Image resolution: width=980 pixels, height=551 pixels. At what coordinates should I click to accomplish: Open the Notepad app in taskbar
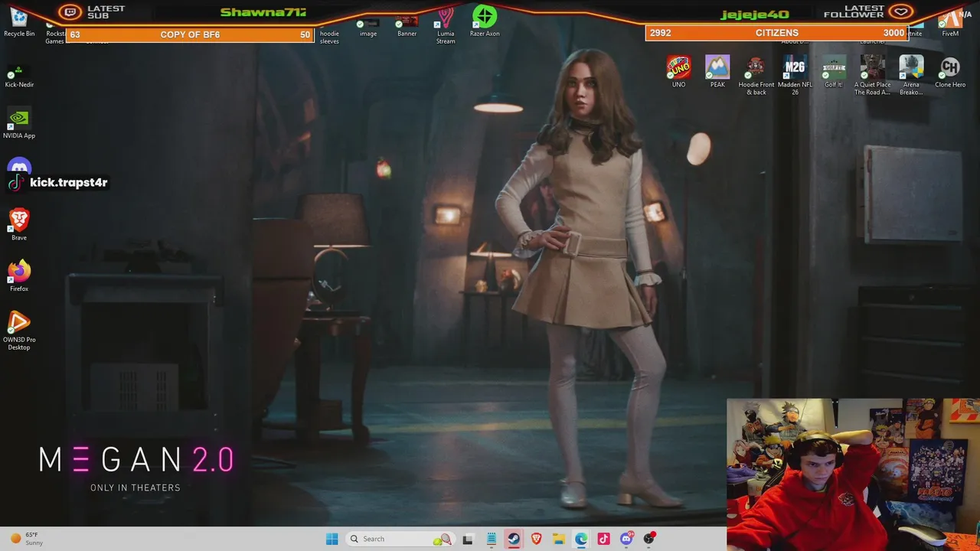pos(491,539)
